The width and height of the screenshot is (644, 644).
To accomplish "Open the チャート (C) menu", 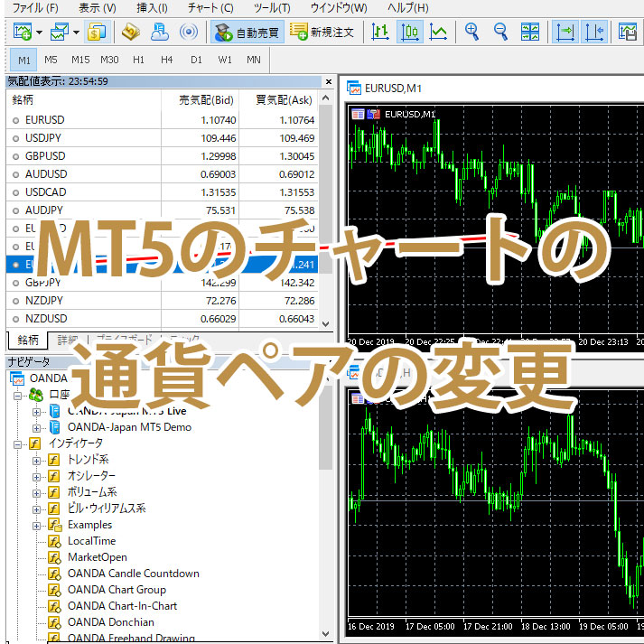I will [210, 8].
